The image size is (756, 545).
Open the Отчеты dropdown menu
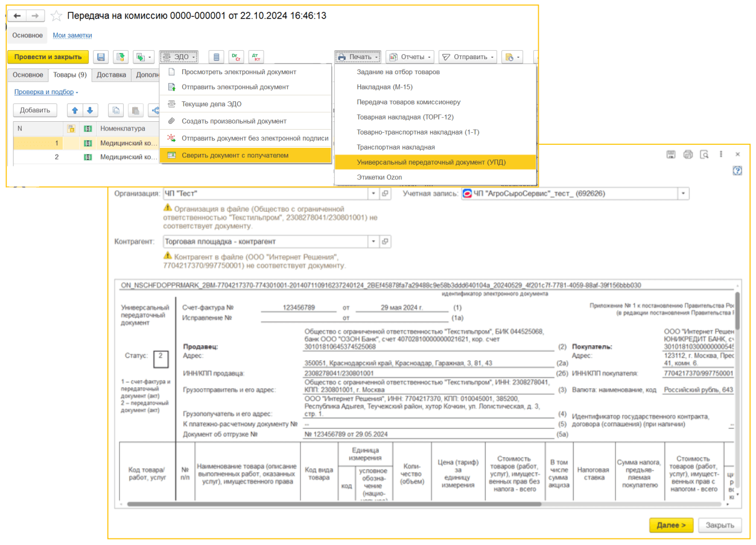point(410,57)
